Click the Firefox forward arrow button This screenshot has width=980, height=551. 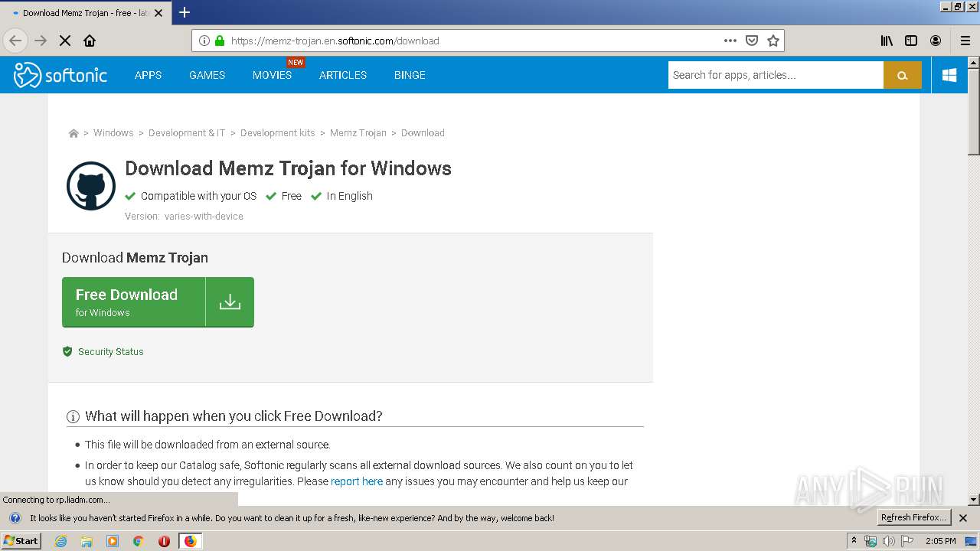pos(41,41)
